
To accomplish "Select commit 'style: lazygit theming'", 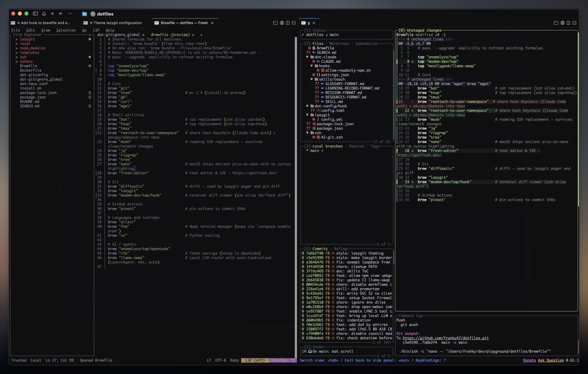I will 346,253.
